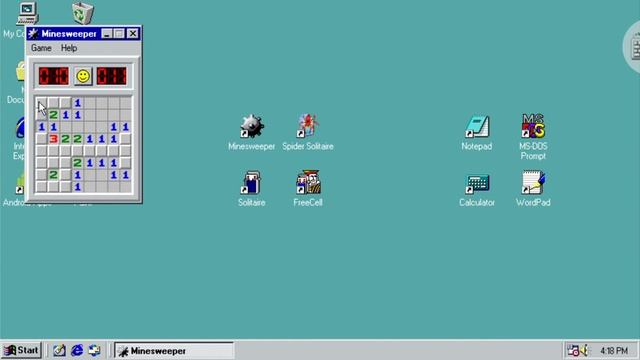Click the smiley face reset button
The image size is (640, 360).
[83, 76]
